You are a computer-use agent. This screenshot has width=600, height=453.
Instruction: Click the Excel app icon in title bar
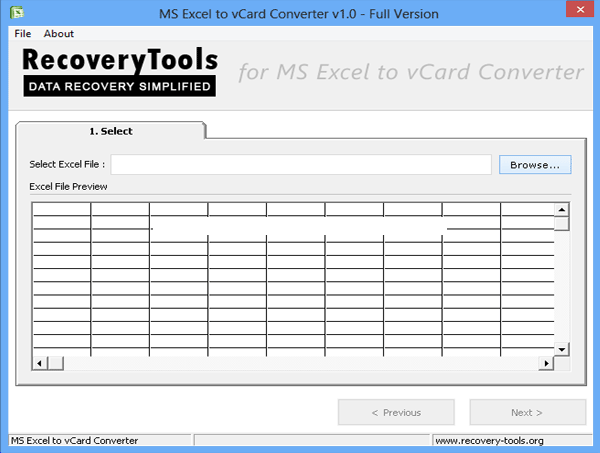[17, 13]
